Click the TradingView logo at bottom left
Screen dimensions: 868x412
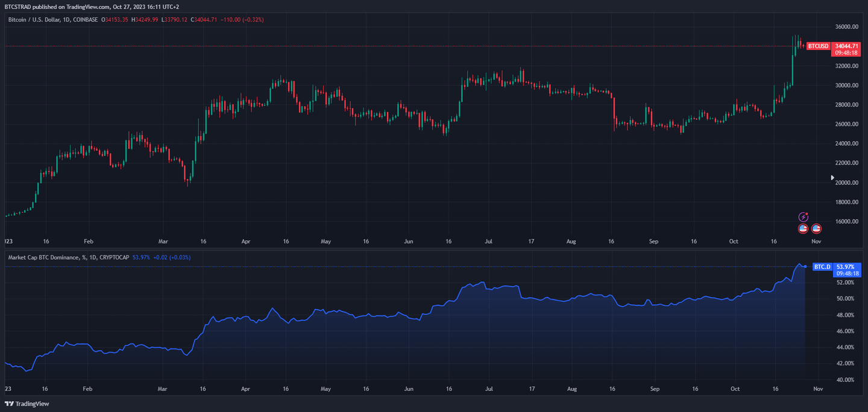pos(27,404)
